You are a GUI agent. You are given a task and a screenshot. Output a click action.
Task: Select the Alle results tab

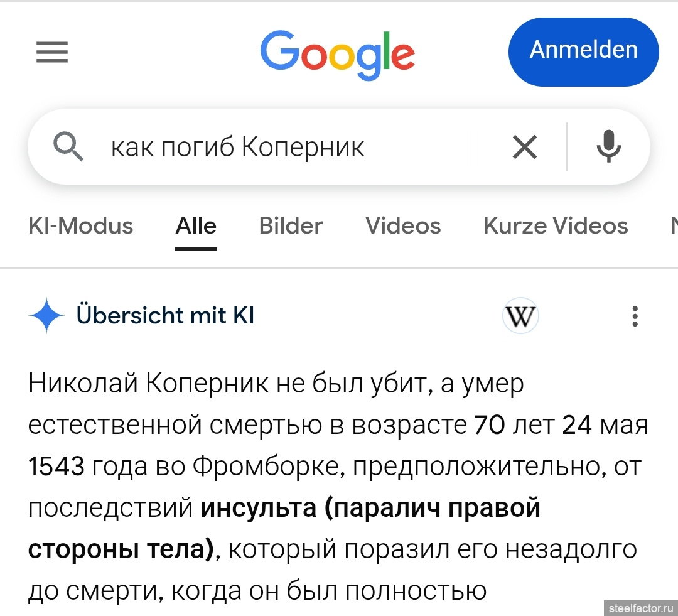click(x=196, y=226)
